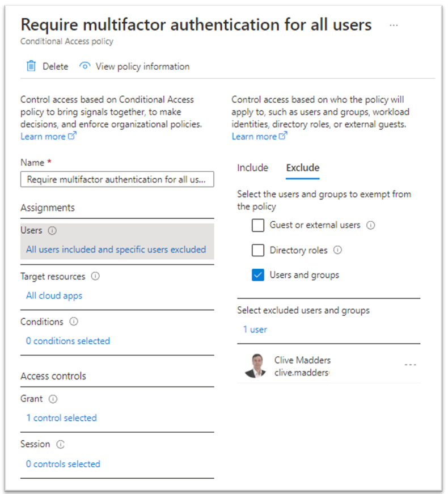Select the View policy information eye icon
448x494 pixels.
coord(84,66)
